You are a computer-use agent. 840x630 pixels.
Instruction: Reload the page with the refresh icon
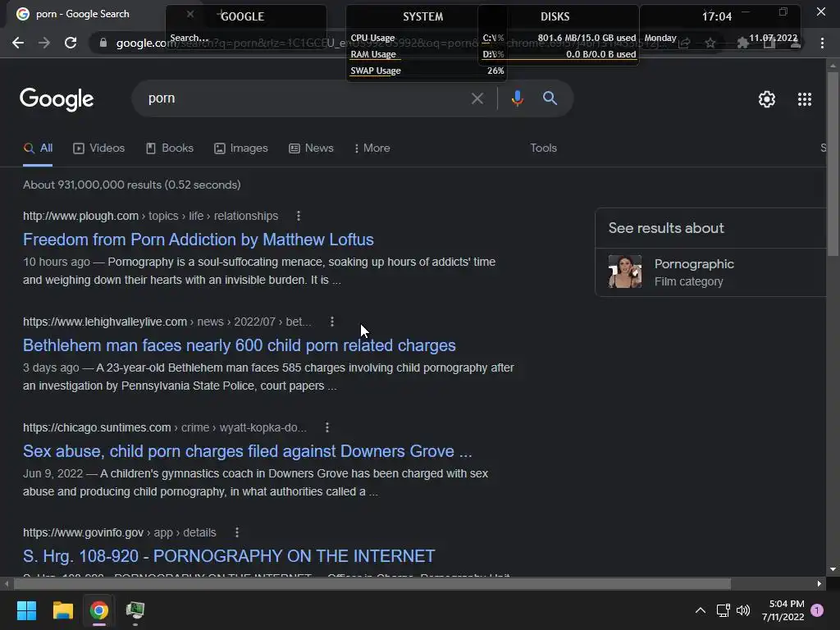coord(71,43)
